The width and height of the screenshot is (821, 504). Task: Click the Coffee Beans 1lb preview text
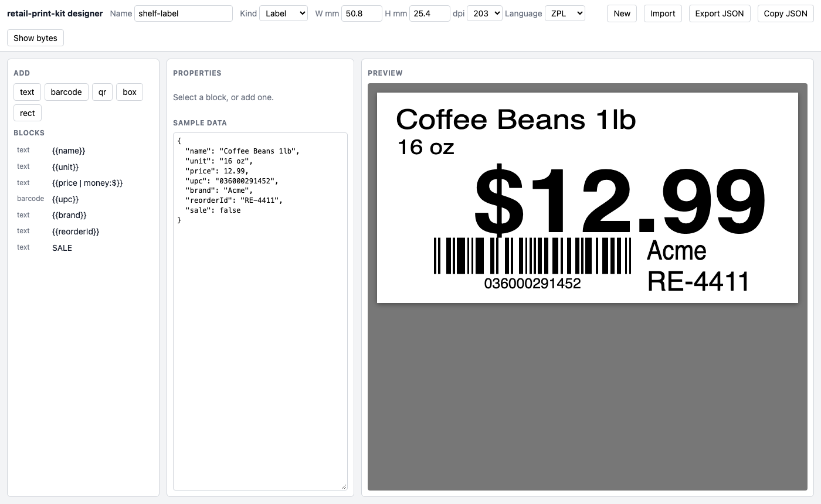click(516, 120)
